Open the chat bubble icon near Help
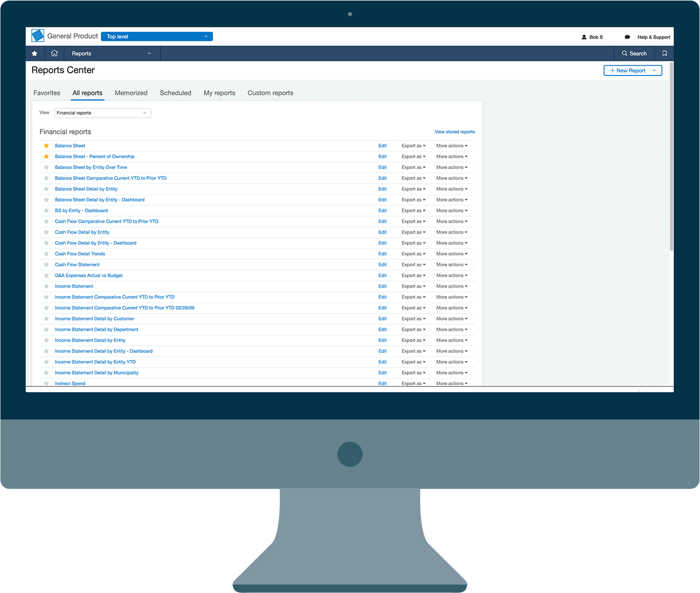The image size is (700, 593). (627, 37)
